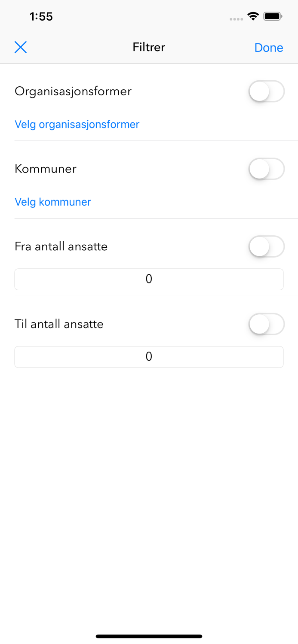The image size is (298, 644).
Task: Enable the Organisasjonsformer filter toggle
Action: tap(266, 91)
